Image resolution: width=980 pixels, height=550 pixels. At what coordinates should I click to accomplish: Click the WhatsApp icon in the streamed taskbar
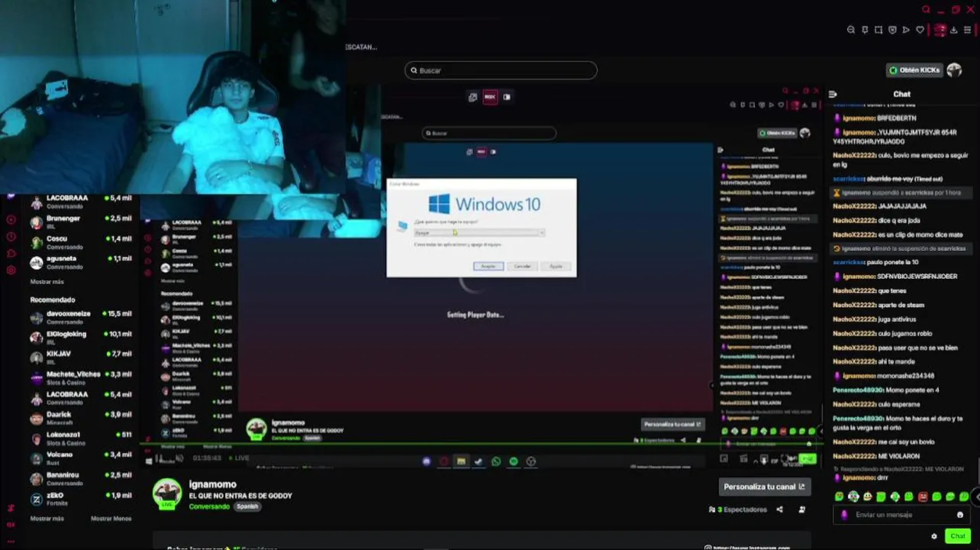tap(496, 461)
